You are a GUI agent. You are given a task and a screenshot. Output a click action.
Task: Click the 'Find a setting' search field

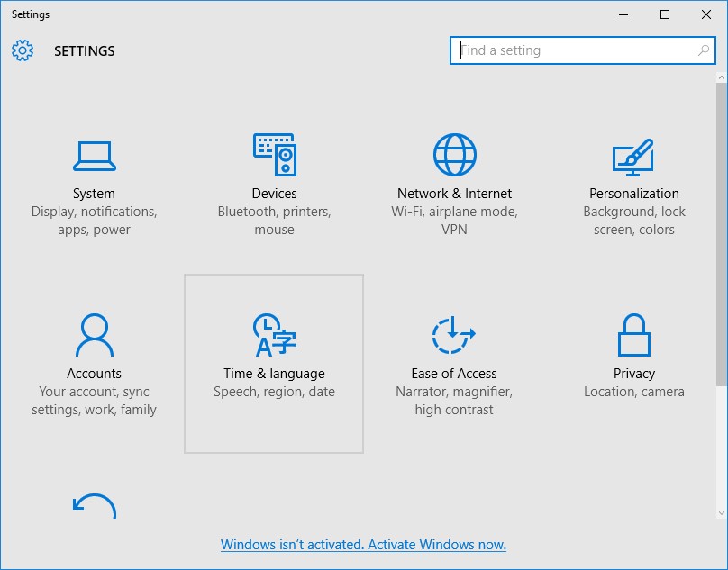point(583,50)
